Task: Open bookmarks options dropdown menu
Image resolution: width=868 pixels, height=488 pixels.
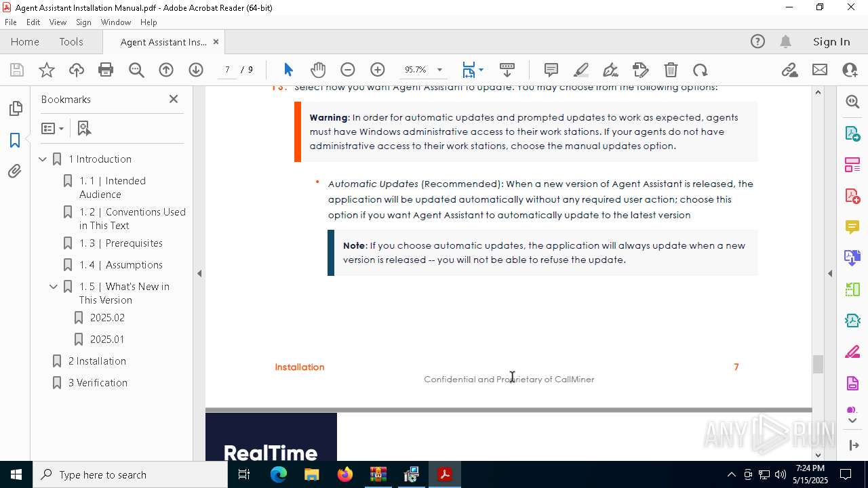Action: click(x=53, y=128)
